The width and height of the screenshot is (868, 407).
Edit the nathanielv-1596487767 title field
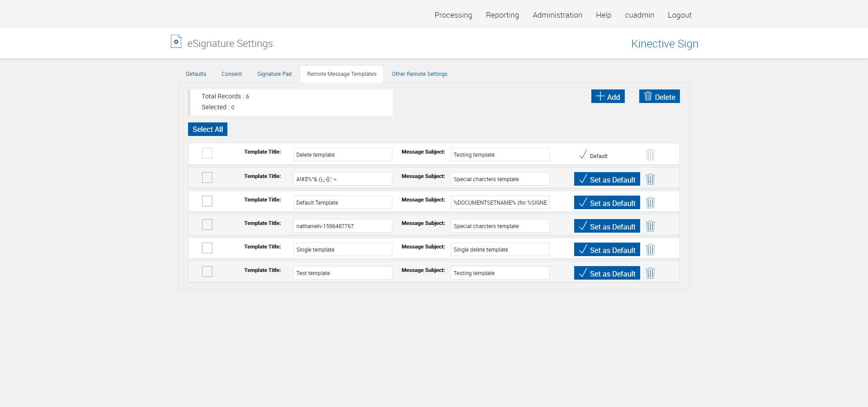(x=342, y=226)
